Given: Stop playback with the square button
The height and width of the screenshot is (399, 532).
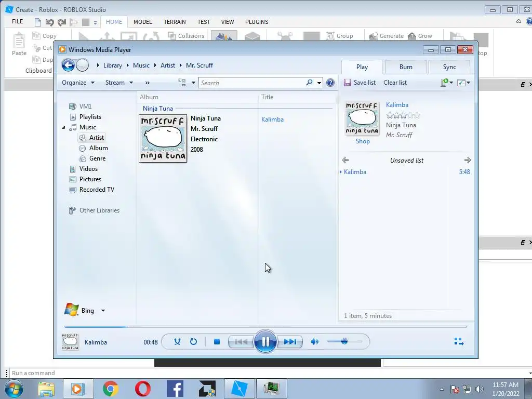Looking at the screenshot, I should [217, 342].
